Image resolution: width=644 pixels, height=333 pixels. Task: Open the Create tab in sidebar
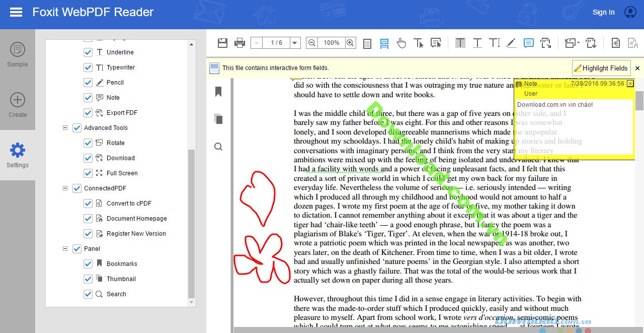click(x=18, y=105)
